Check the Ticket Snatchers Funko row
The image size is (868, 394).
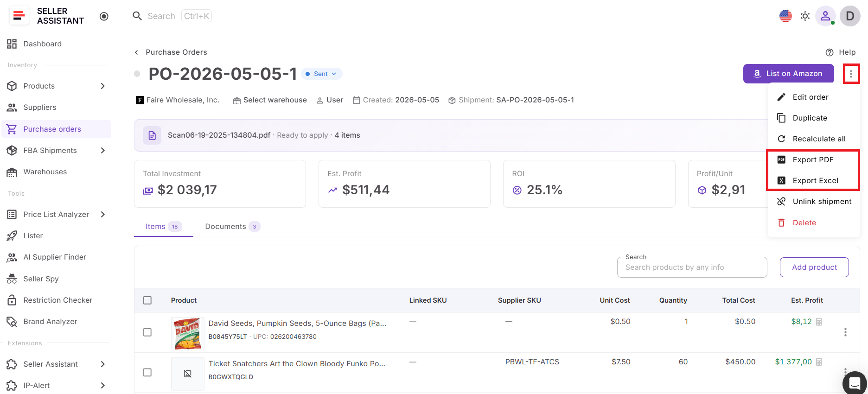[147, 373]
